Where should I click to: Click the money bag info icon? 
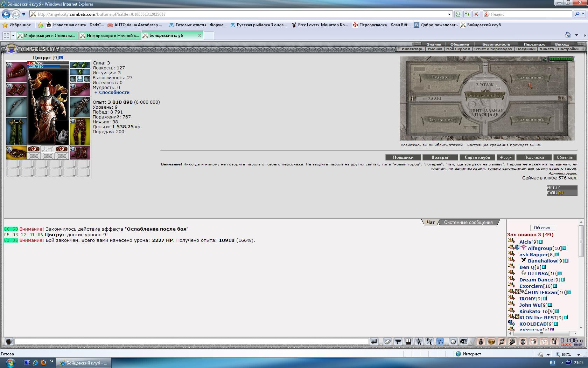[481, 341]
